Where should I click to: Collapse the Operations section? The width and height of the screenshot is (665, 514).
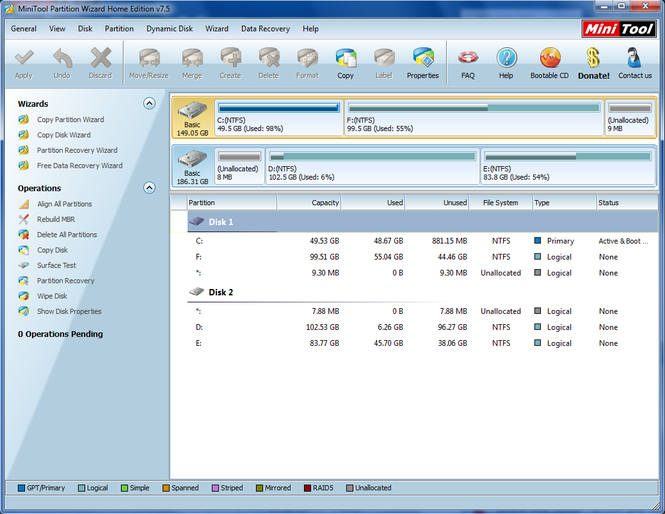pyautogui.click(x=149, y=188)
